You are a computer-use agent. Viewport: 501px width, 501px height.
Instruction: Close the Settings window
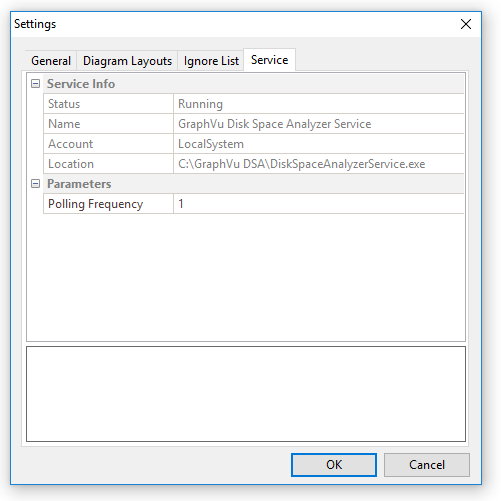[466, 24]
